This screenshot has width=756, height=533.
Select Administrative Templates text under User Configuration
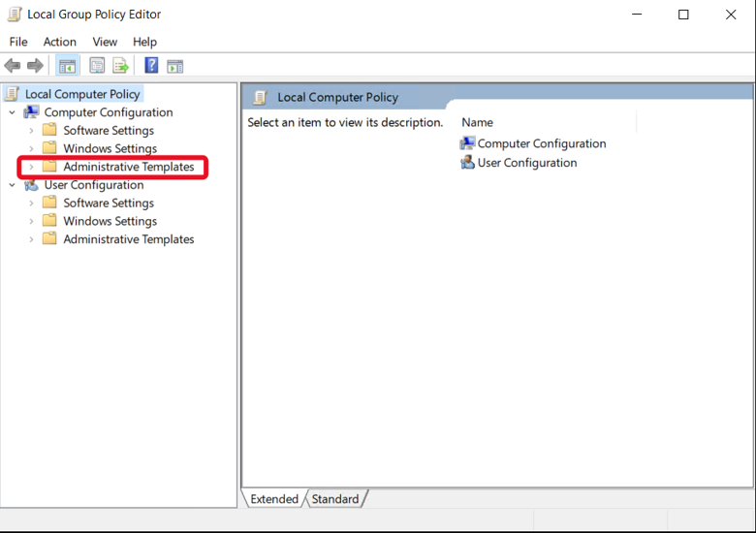click(129, 239)
